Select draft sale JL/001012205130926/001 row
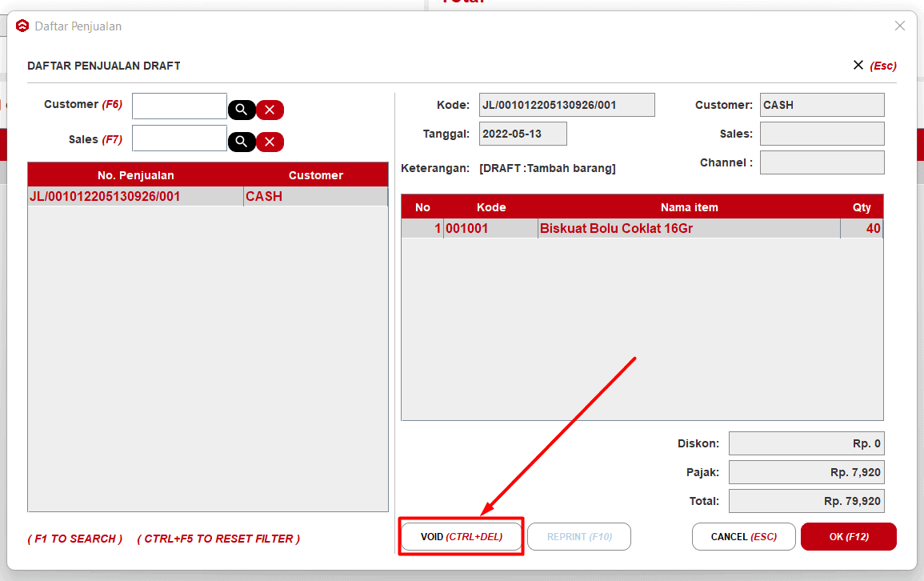Screen dimensions: 924x581 pyautogui.click(x=135, y=197)
